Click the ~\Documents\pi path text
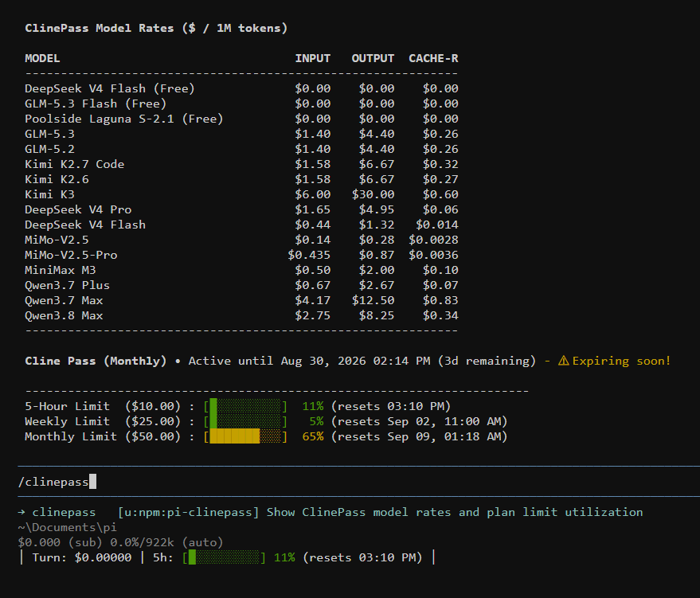 pos(68,527)
